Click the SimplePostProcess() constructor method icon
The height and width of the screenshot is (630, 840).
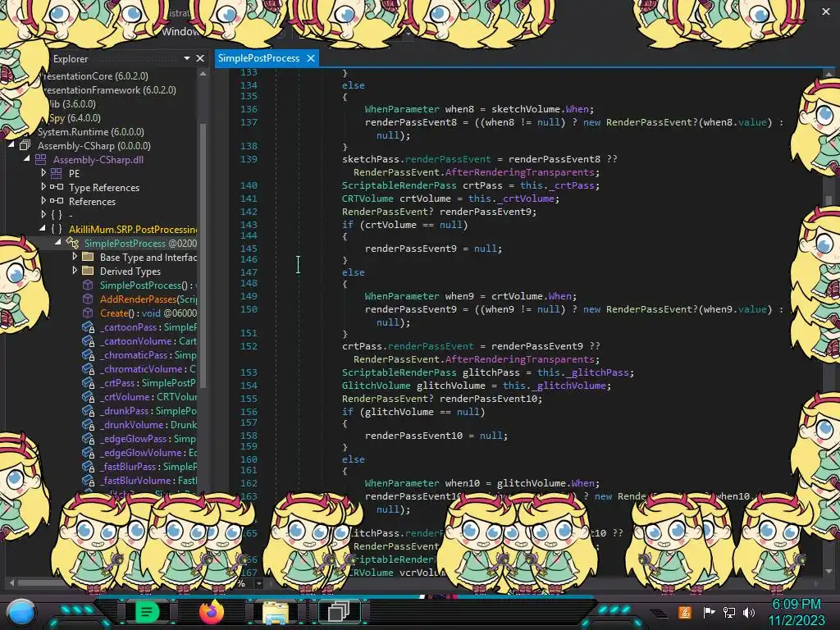click(x=87, y=285)
